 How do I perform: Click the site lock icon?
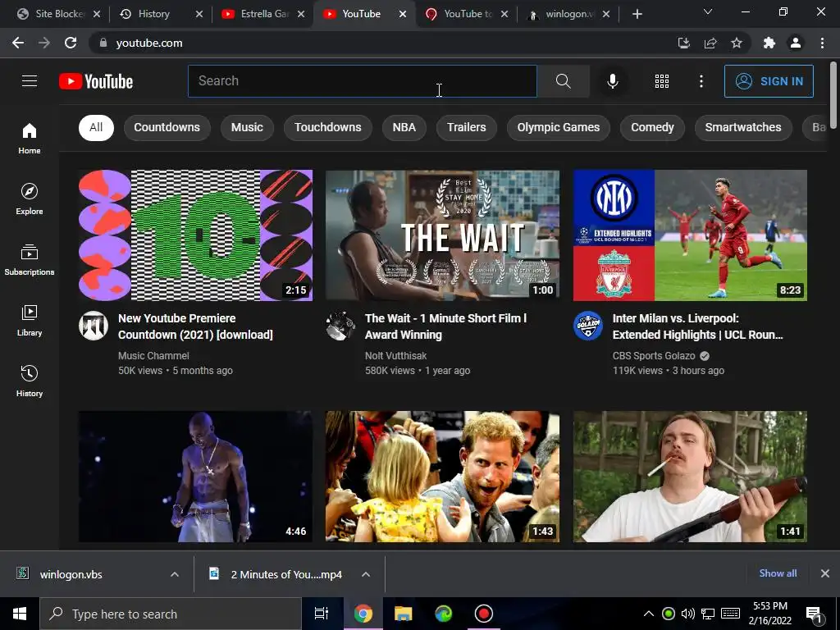(103, 43)
